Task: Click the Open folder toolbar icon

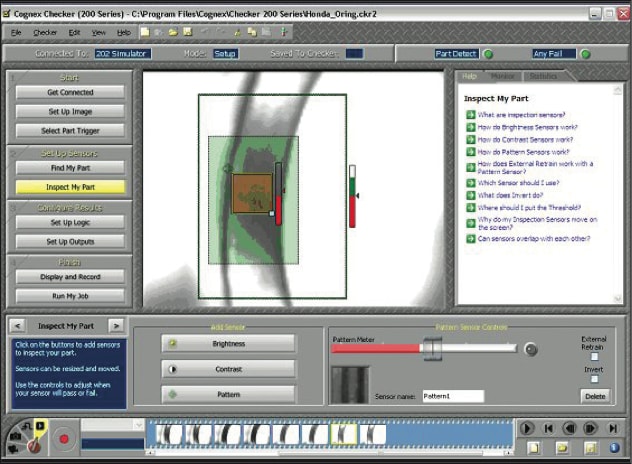Action: [x=173, y=32]
